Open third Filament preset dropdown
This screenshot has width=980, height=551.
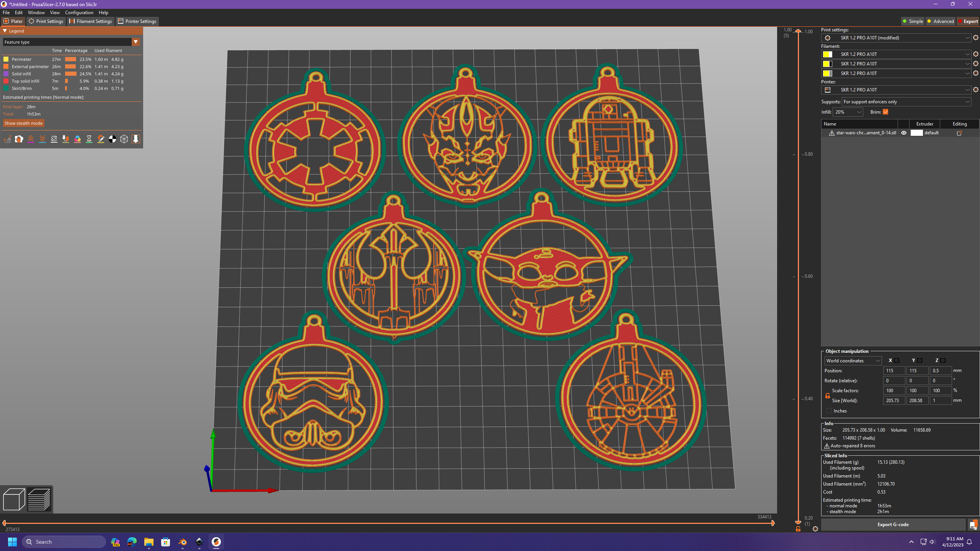(896, 73)
